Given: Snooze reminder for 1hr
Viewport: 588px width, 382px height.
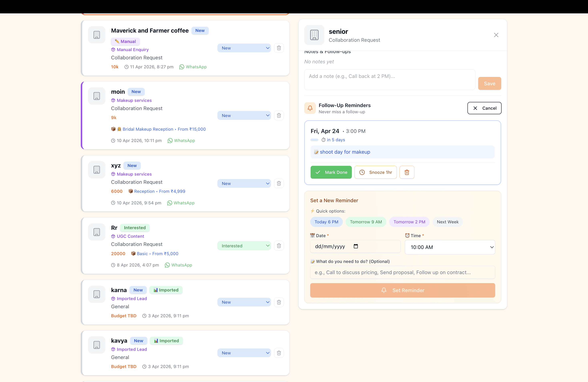Looking at the screenshot, I should click(375, 172).
